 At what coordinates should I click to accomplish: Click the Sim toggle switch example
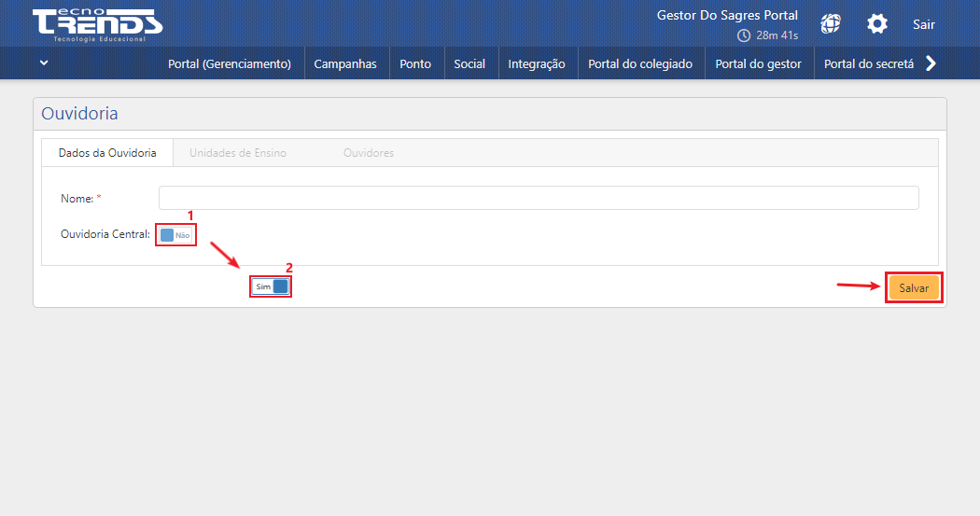[x=271, y=286]
